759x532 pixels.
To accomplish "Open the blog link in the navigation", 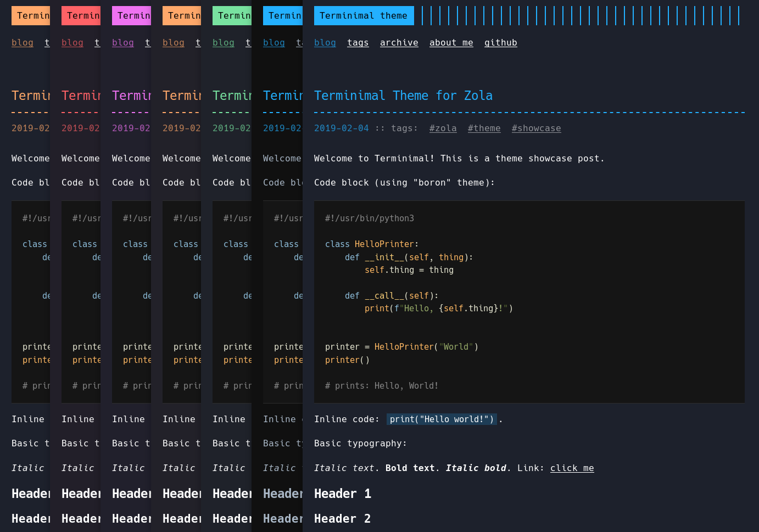I will tap(325, 42).
